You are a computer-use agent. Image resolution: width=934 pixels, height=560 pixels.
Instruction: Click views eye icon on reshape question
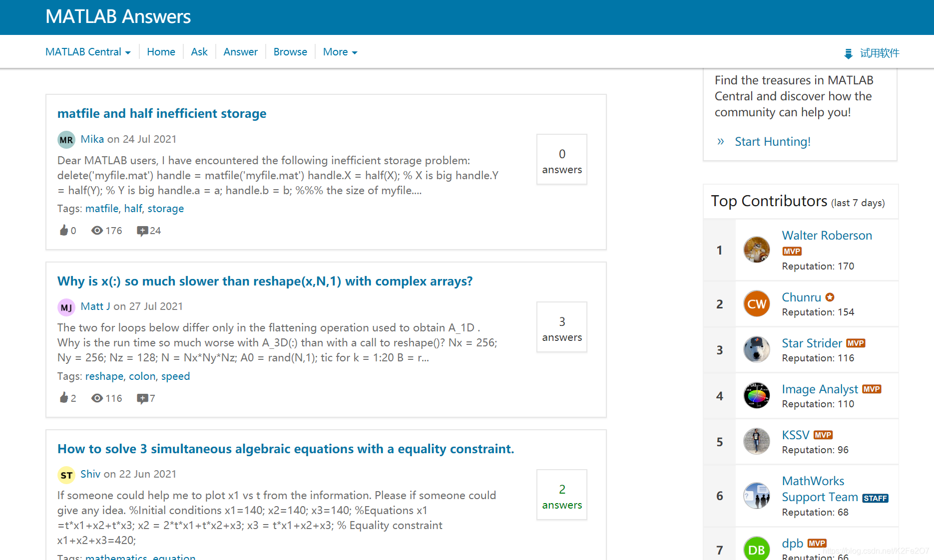(x=97, y=398)
